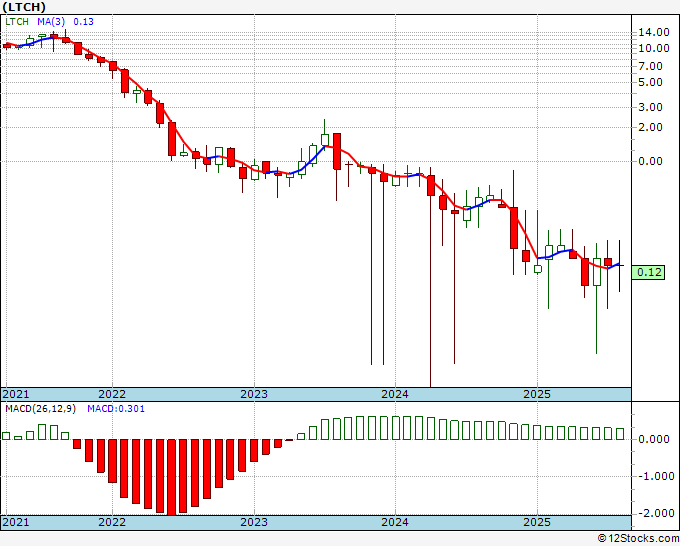Click the green 0.12 current price tag
Viewport: 680px width, 546px height.
[x=648, y=272]
